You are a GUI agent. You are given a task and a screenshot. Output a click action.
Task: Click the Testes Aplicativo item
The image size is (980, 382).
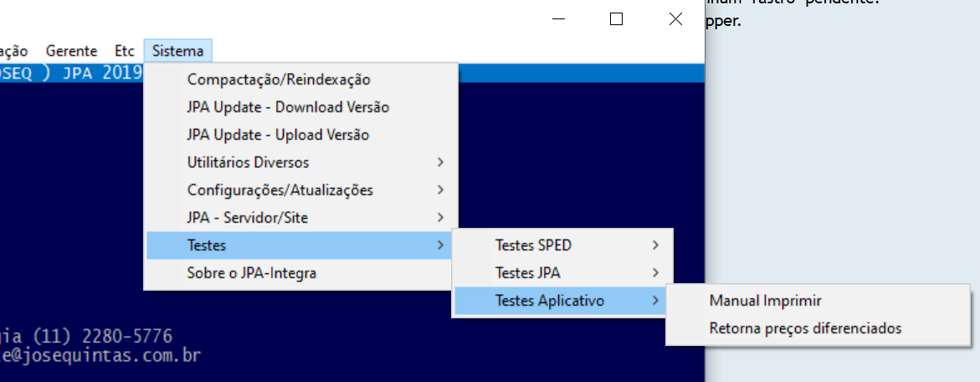click(550, 301)
